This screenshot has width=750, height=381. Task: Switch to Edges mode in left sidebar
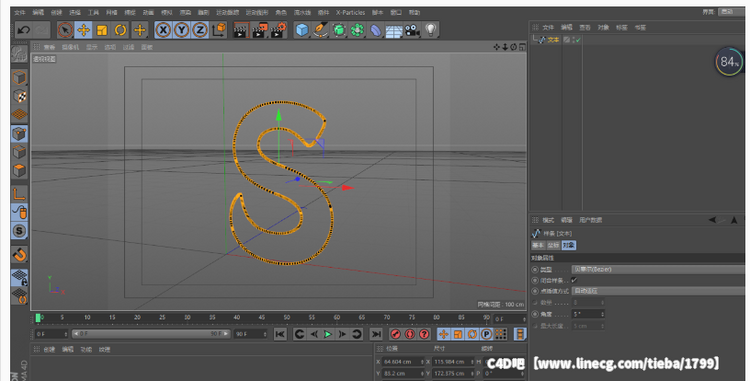19,152
